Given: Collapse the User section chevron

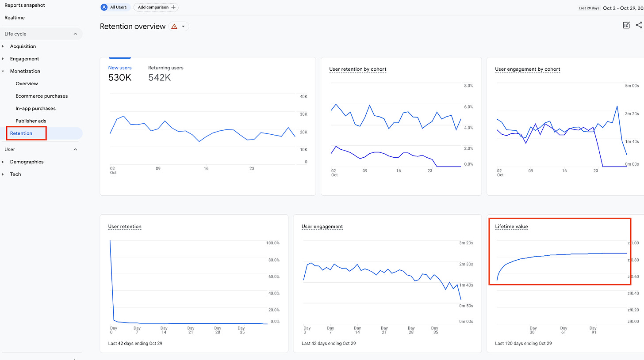Looking at the screenshot, I should [75, 149].
